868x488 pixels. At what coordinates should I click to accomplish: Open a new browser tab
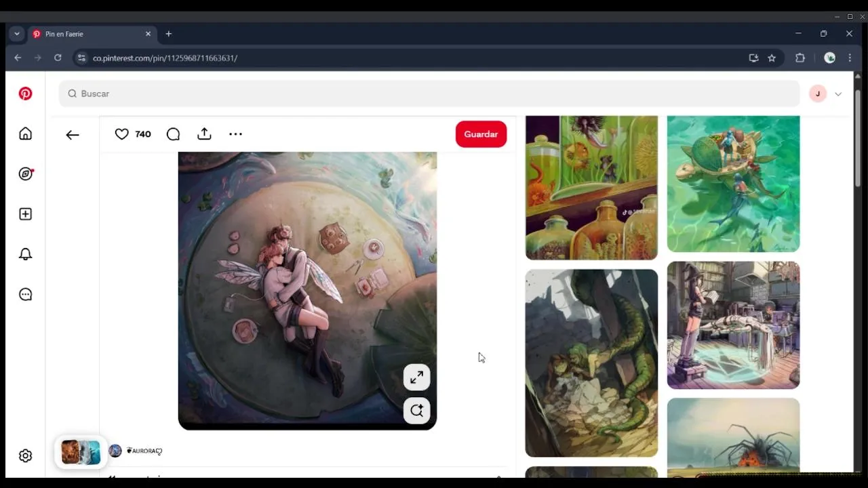coord(169,34)
